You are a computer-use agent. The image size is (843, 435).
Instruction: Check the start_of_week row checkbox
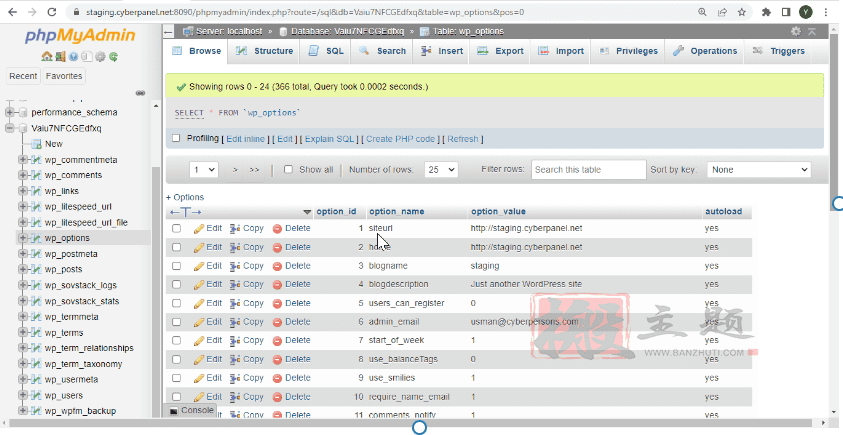pyautogui.click(x=176, y=340)
